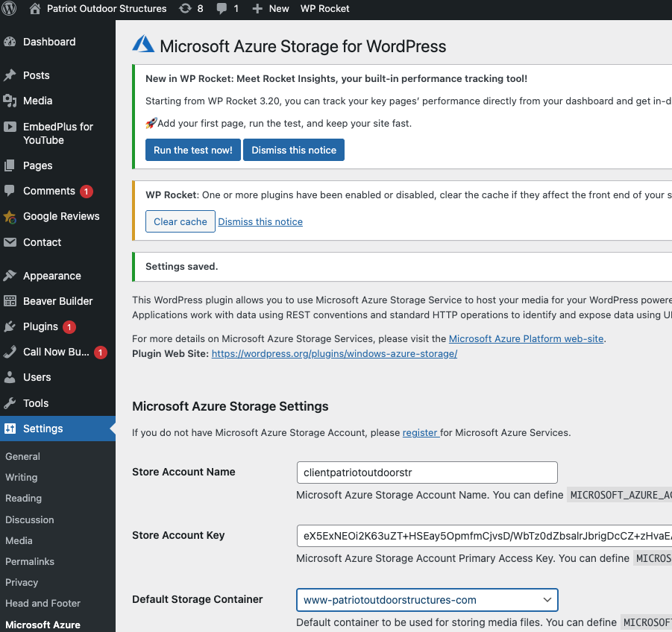The width and height of the screenshot is (672, 632).
Task: Open Dashboard from the sidebar
Action: [48, 42]
